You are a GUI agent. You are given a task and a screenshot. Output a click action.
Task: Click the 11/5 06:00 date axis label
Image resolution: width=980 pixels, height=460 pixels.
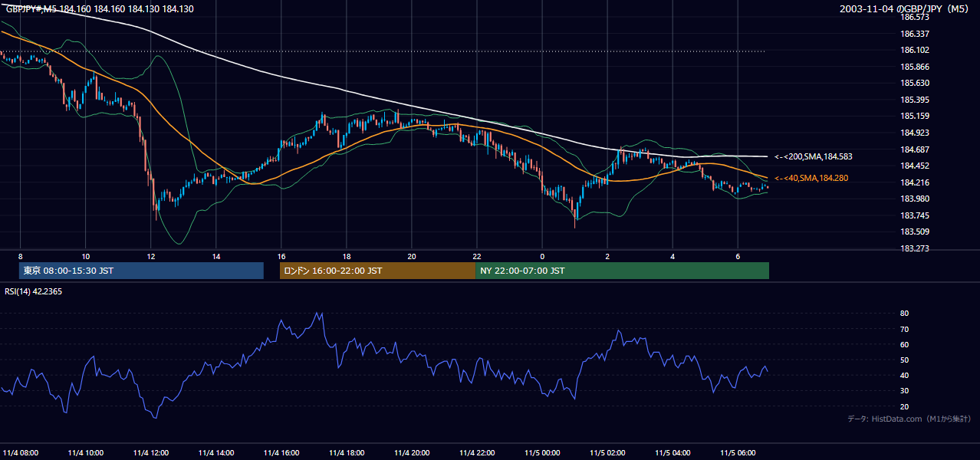click(738, 452)
